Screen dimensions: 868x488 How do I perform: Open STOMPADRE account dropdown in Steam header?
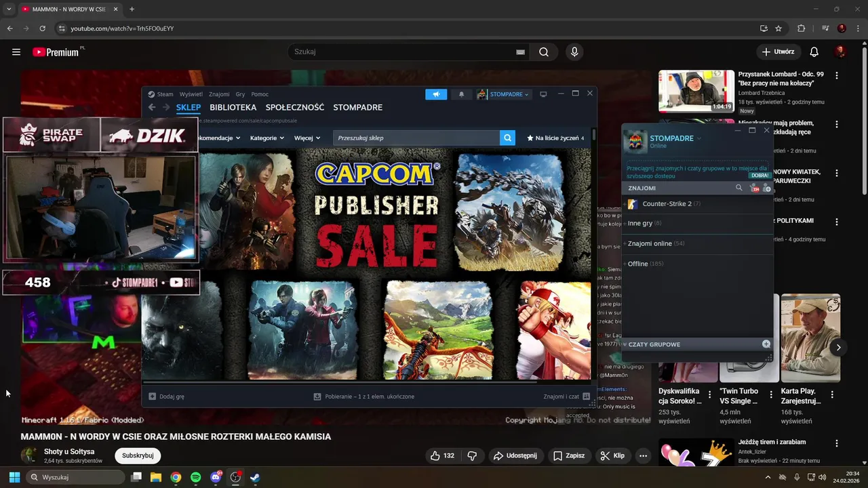pos(504,94)
